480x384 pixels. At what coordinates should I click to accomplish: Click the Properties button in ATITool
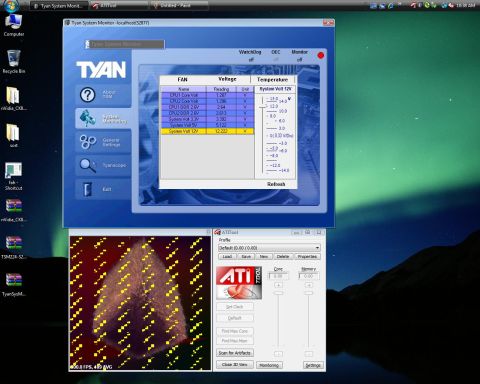pos(307,257)
